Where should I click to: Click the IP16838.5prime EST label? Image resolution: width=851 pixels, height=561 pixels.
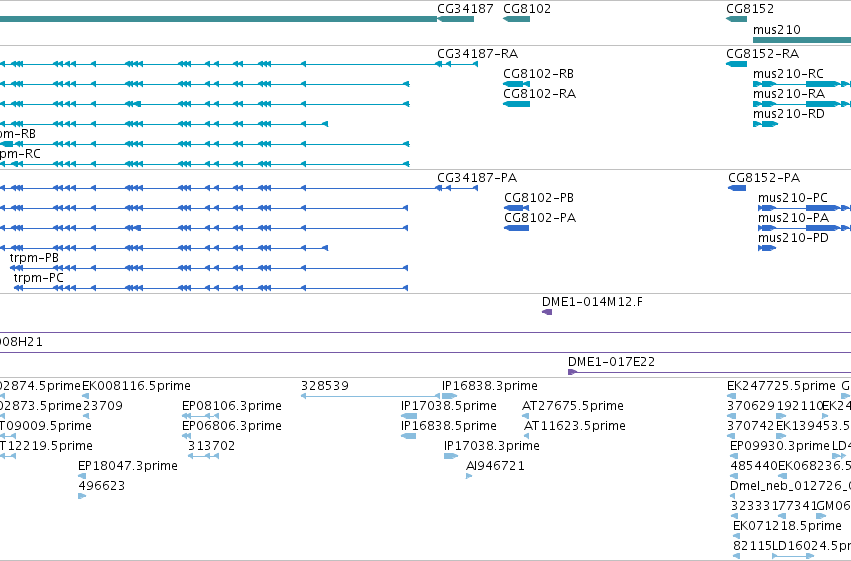pyautogui.click(x=449, y=426)
